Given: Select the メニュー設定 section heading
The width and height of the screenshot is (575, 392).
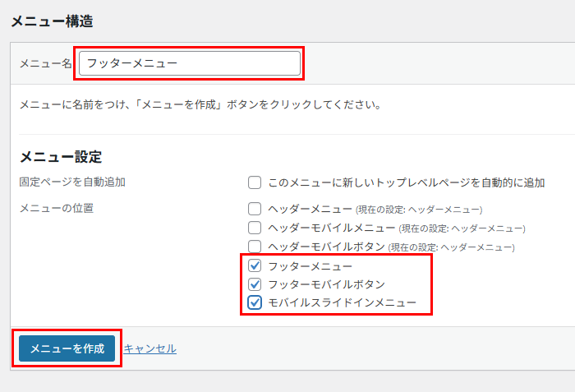Looking at the screenshot, I should pyautogui.click(x=60, y=157).
